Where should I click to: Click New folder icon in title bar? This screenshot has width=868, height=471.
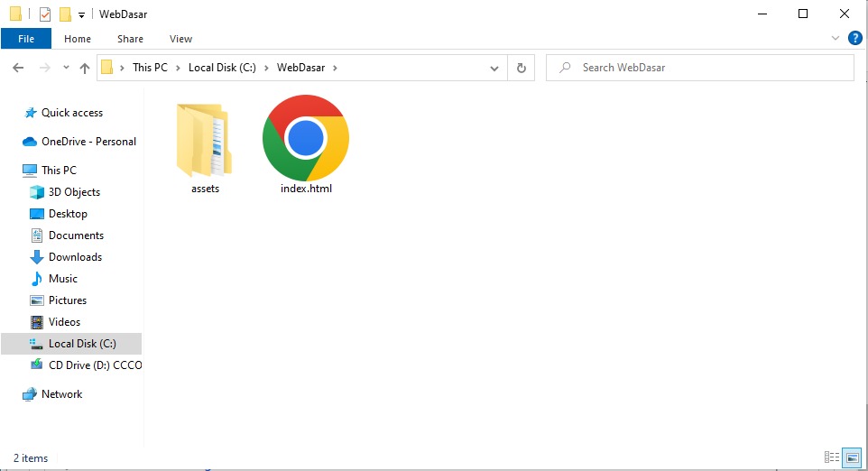pyautogui.click(x=65, y=14)
